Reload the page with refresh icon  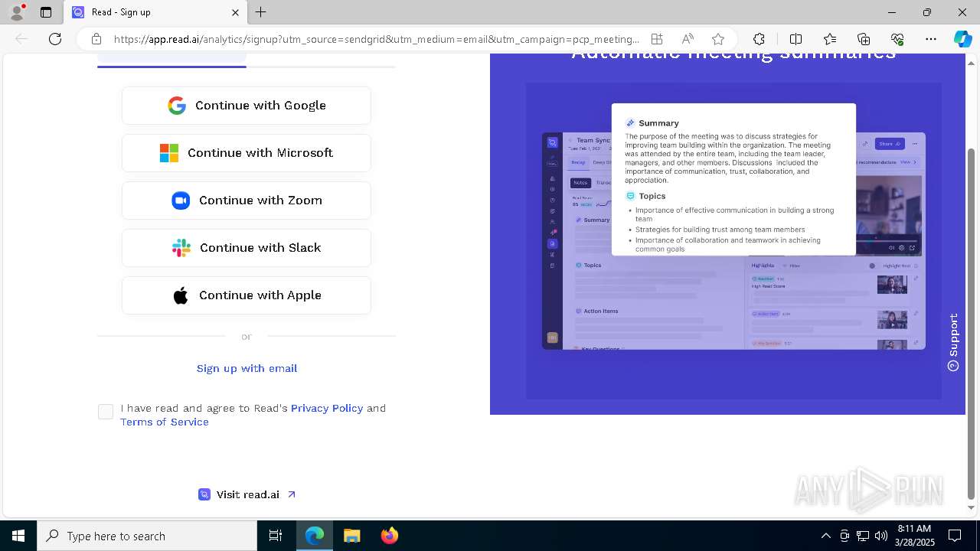click(55, 39)
